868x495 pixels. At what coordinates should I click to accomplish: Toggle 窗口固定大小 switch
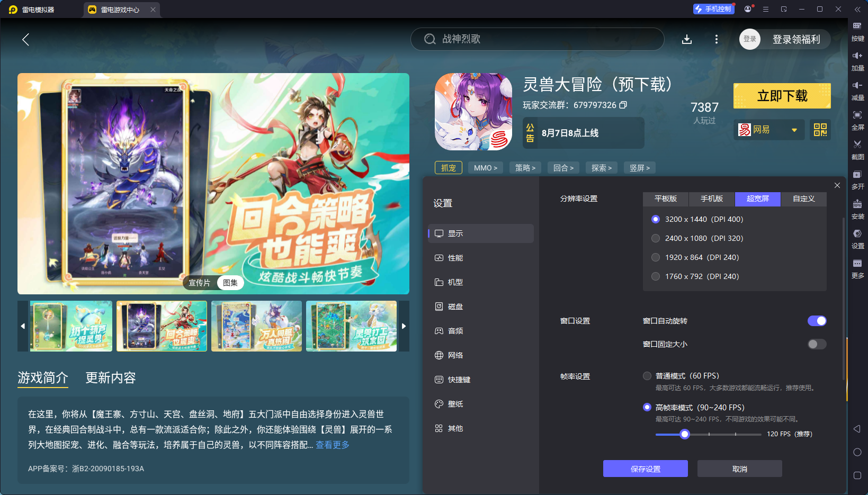tap(817, 344)
